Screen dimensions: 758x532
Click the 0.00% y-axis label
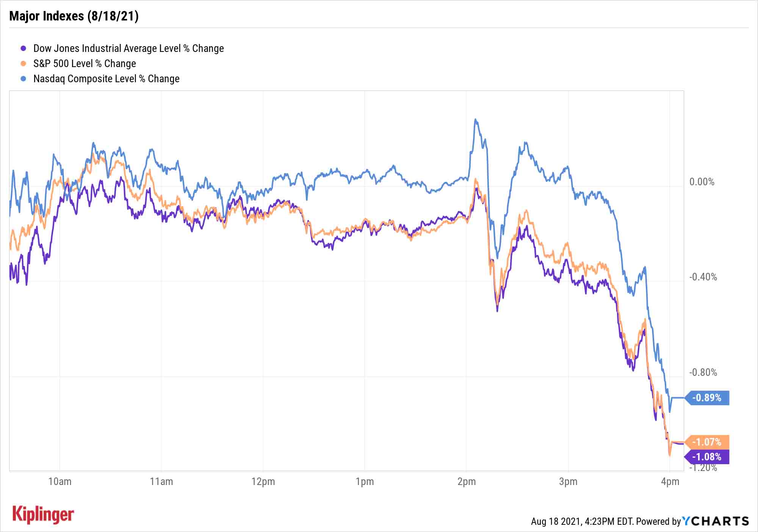[702, 182]
